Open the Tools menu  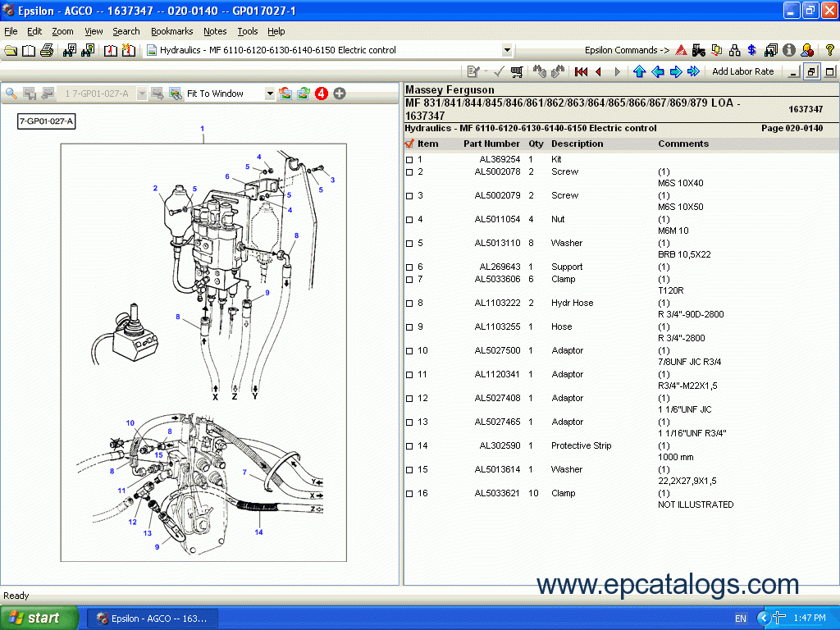click(x=247, y=31)
